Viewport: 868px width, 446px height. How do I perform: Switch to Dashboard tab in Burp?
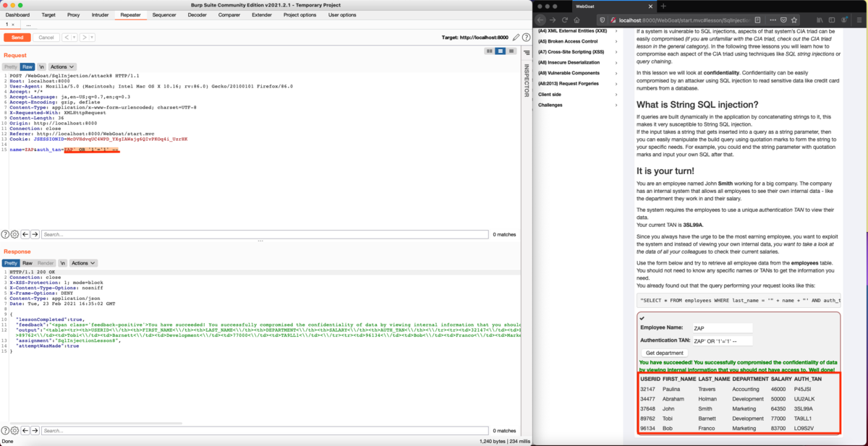click(18, 14)
